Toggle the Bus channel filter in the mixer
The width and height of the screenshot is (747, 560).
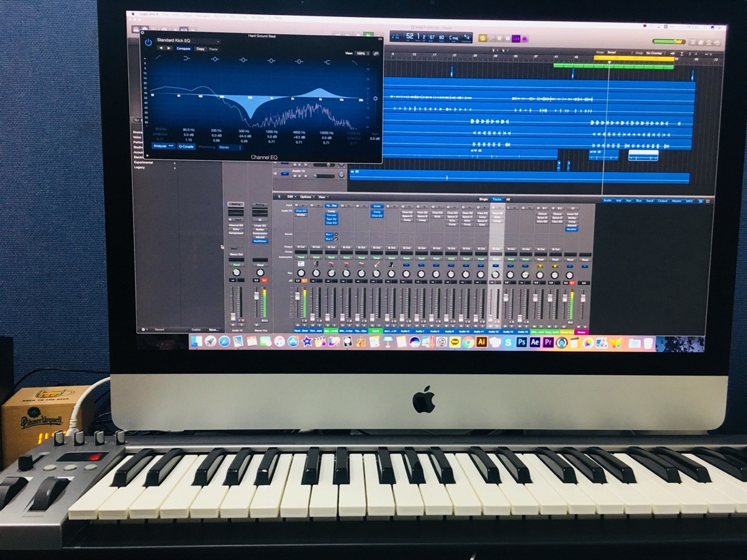pos(639,201)
